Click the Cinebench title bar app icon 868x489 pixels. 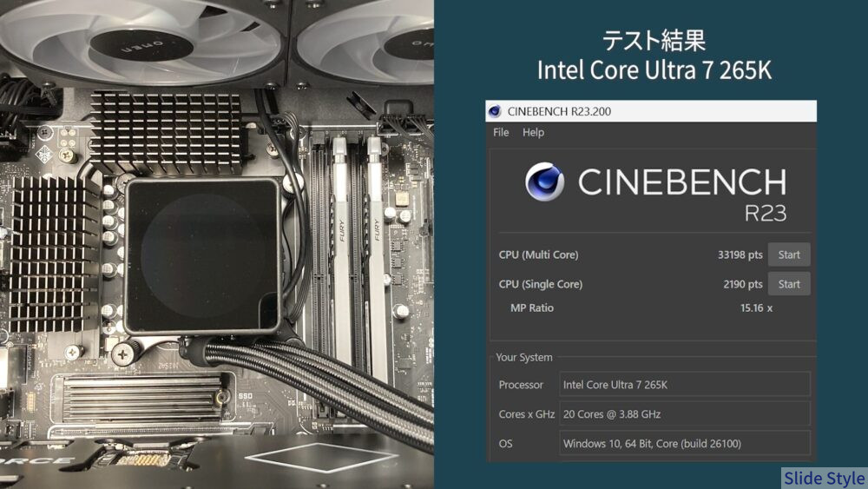[495, 111]
